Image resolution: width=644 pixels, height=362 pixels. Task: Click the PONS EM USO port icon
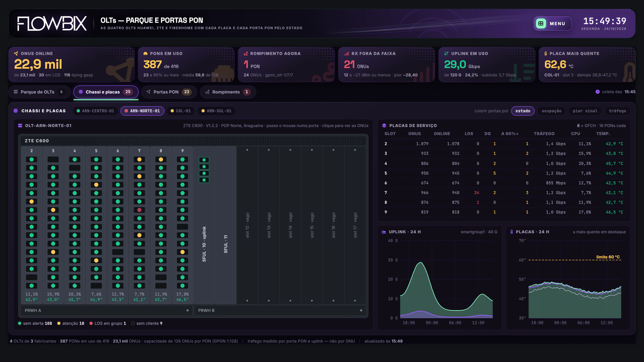[145, 53]
